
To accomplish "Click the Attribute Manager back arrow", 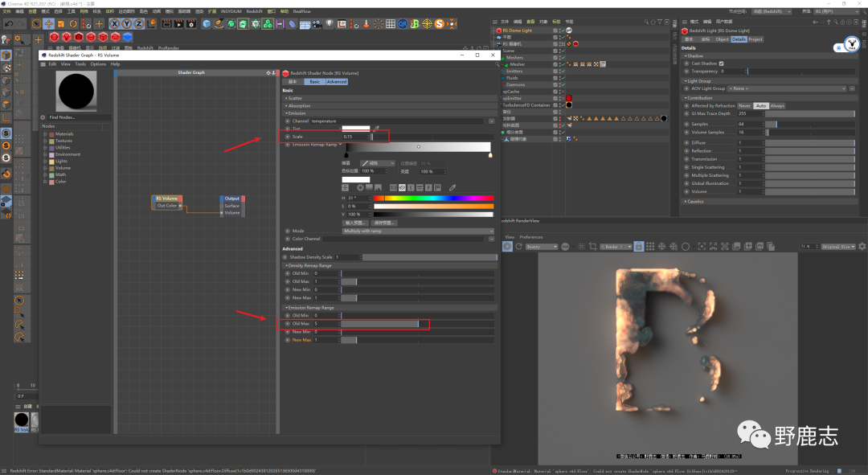I will pyautogui.click(x=816, y=22).
